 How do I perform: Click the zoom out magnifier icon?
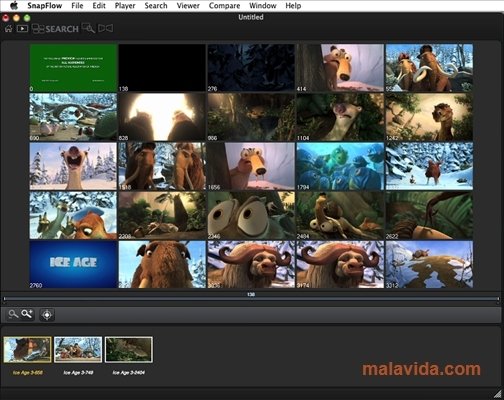click(x=13, y=314)
